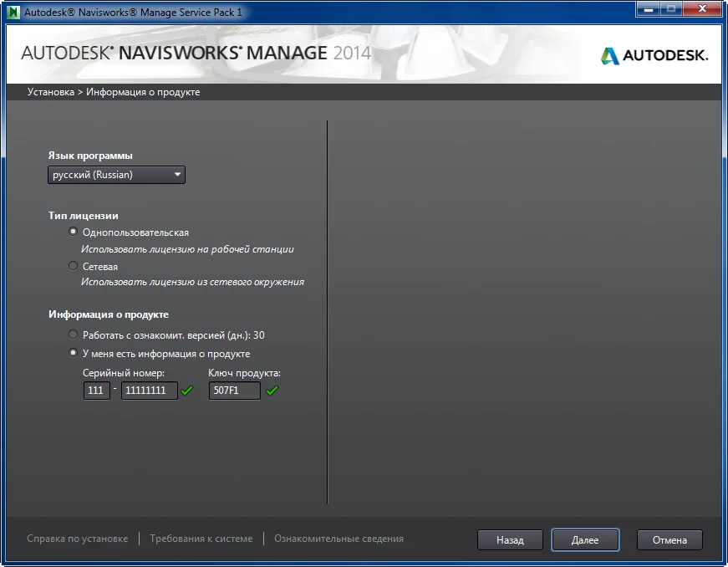Select У меня есть информация о продукте
728x567 pixels.
74,353
